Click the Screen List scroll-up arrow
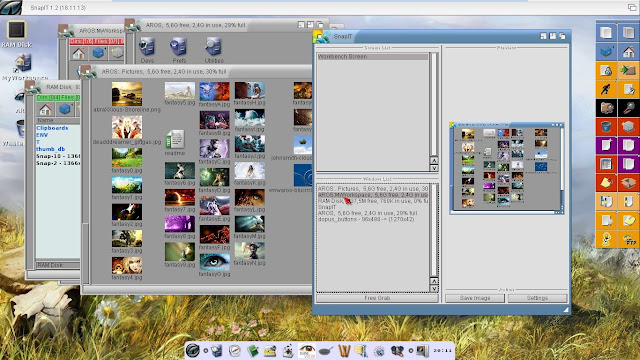The height and width of the screenshot is (360, 640). [x=434, y=160]
